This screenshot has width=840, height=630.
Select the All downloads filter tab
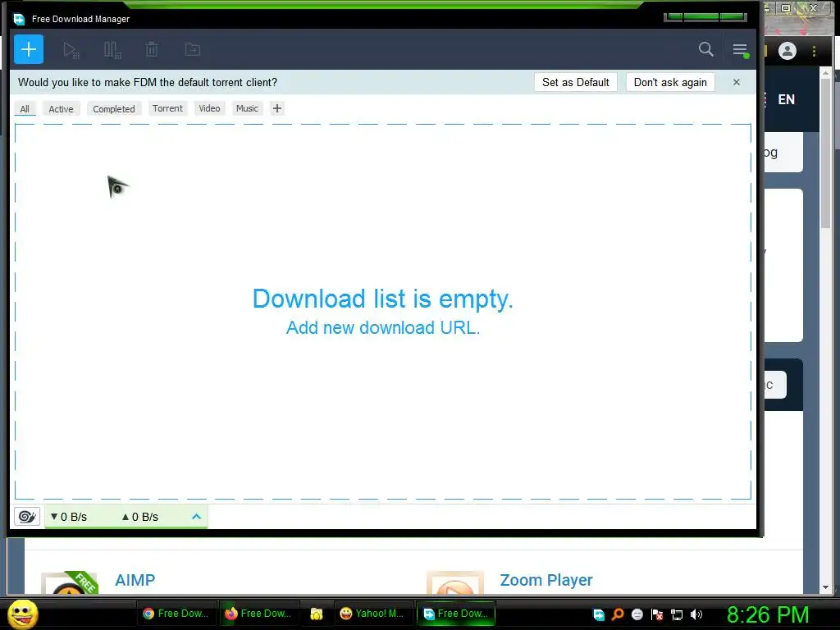(25, 109)
